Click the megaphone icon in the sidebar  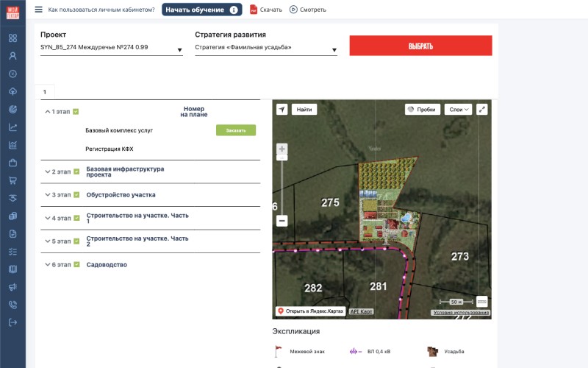click(12, 287)
